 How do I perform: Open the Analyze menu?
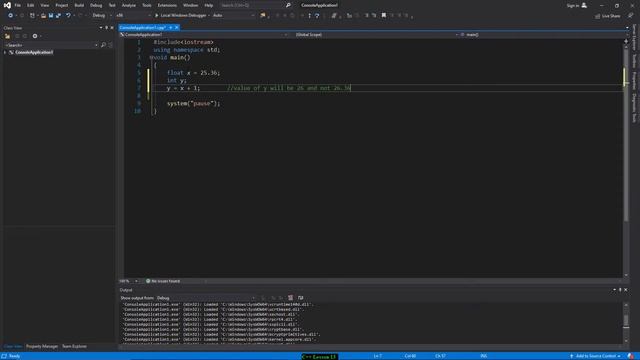pos(129,5)
